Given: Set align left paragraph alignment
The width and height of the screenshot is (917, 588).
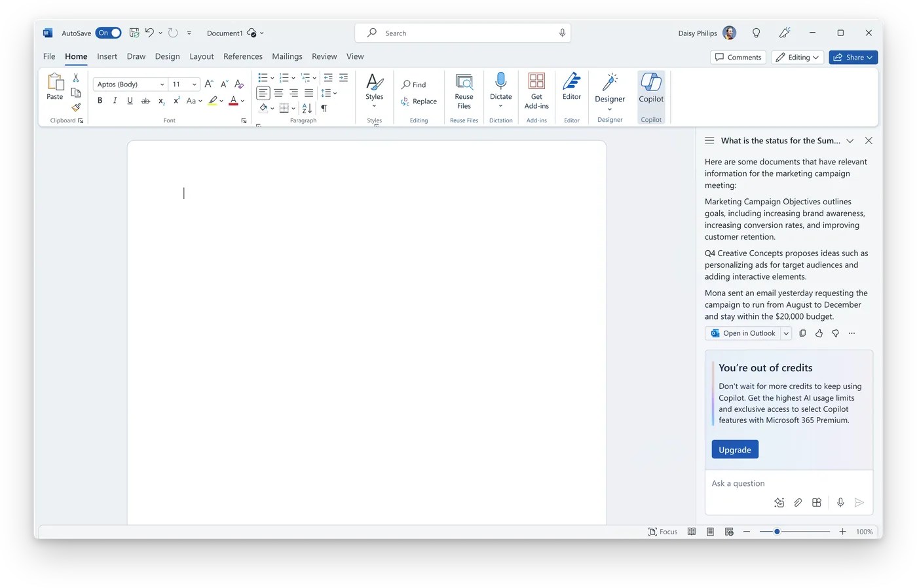Looking at the screenshot, I should pos(263,93).
